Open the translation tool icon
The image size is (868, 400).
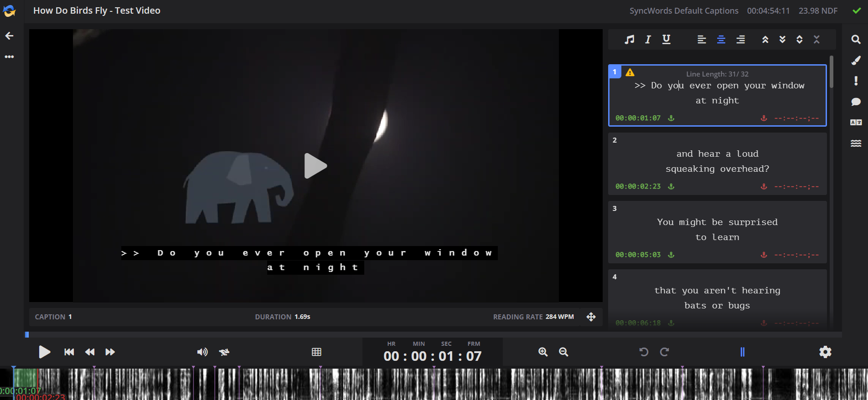click(x=856, y=122)
